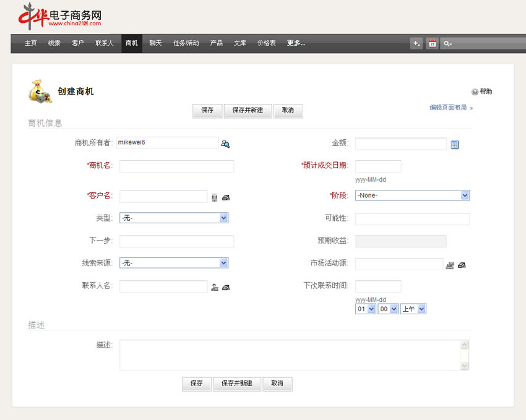526x420 pixels.
Task: Switch to the 任务/活动 tab
Action: click(x=186, y=43)
